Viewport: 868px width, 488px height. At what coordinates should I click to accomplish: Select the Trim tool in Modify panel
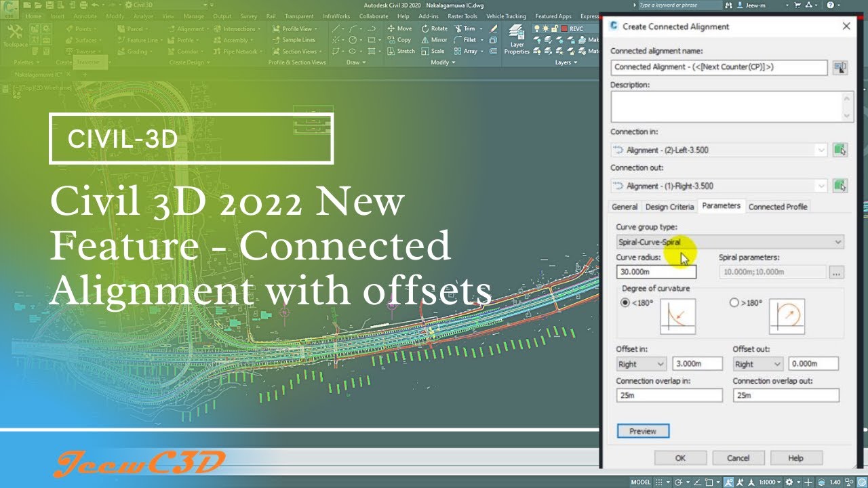(x=465, y=28)
